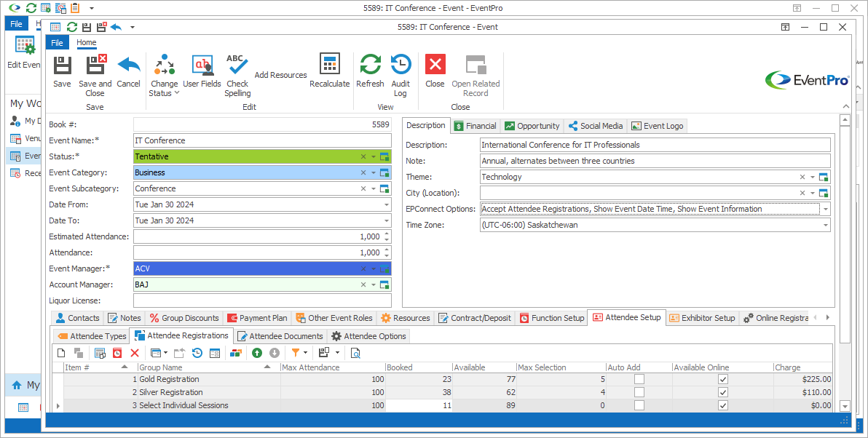The image size is (868, 438).
Task: Open the Payment Plan tab
Action: (x=257, y=318)
